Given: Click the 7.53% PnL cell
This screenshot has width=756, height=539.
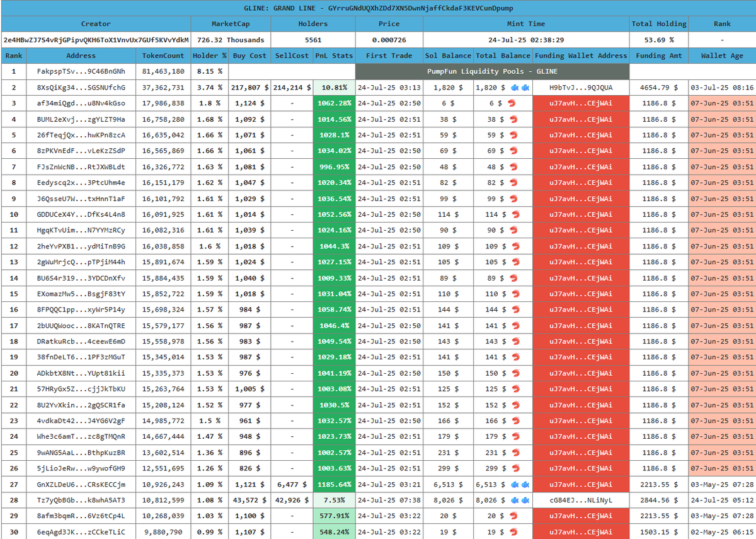Looking at the screenshot, I should (x=334, y=501).
